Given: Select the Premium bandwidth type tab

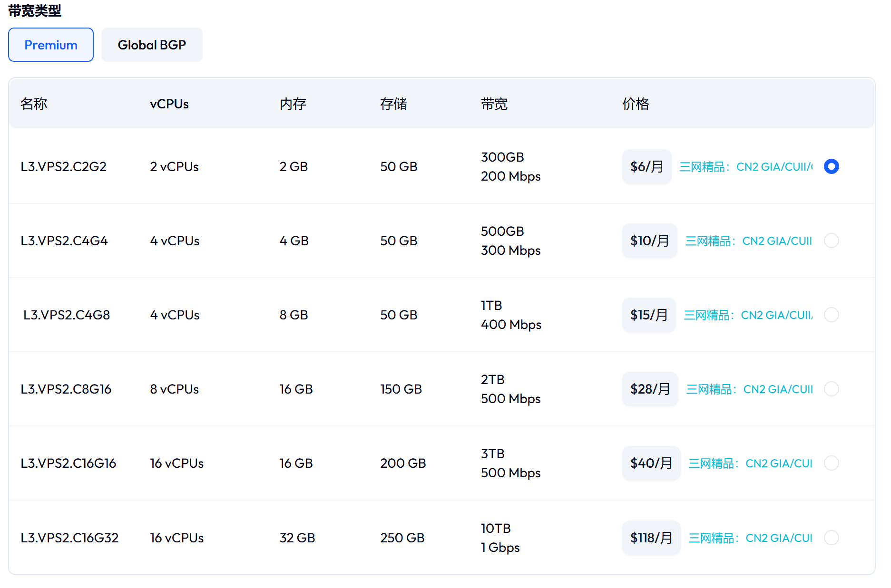Looking at the screenshot, I should coord(51,45).
